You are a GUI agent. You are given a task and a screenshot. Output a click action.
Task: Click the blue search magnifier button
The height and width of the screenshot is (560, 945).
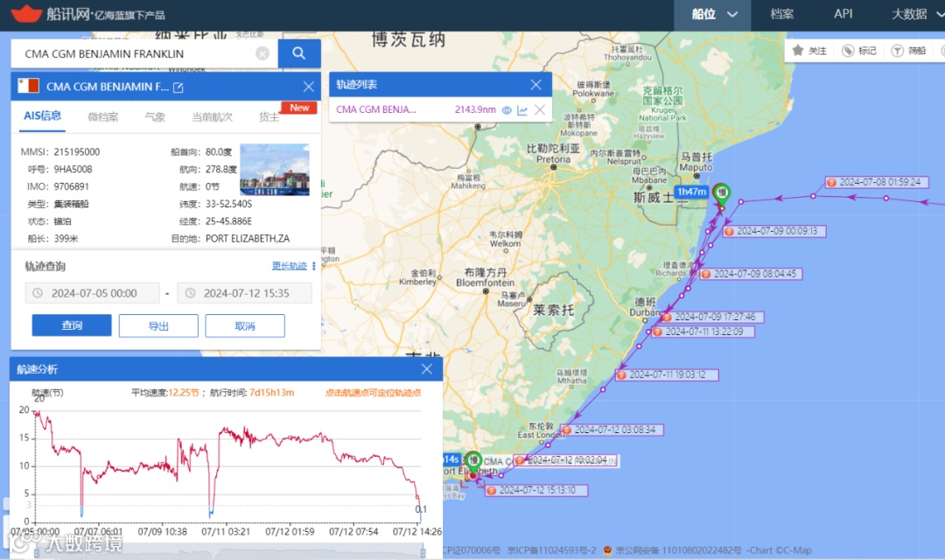pos(299,53)
